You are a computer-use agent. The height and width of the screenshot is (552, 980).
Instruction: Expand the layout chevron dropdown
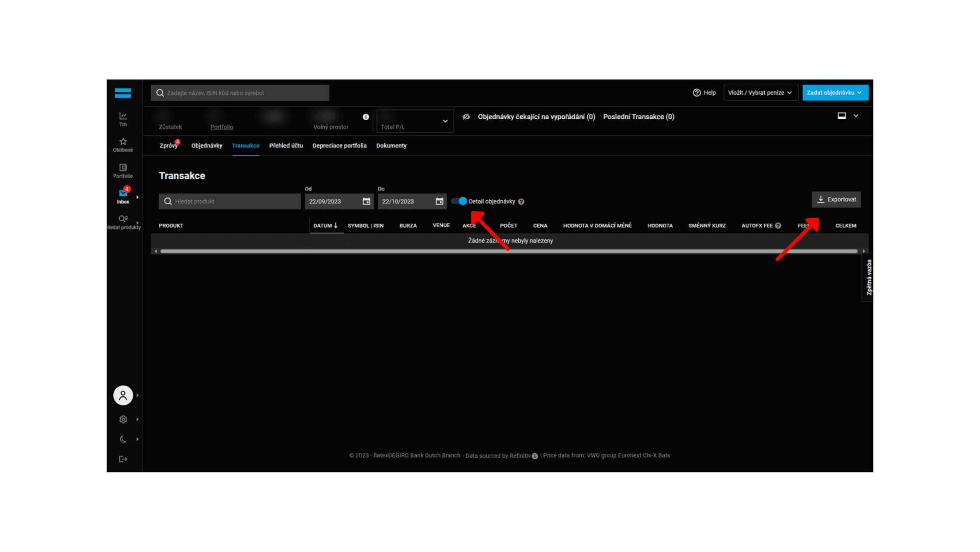click(x=856, y=116)
